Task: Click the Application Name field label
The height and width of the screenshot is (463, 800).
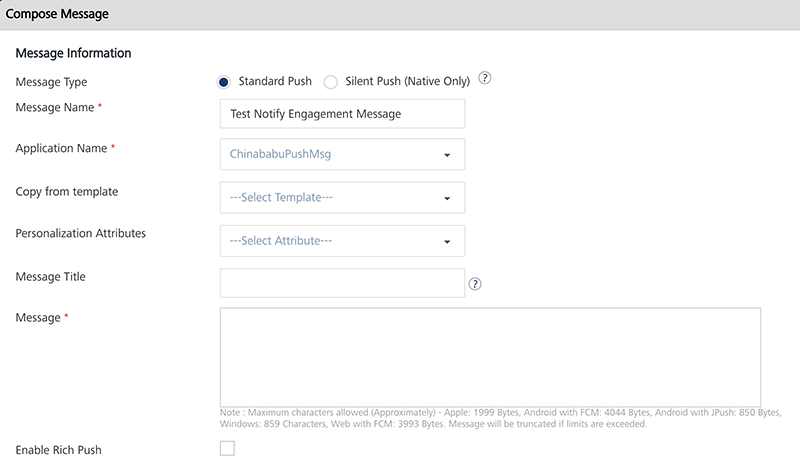Action: tap(62, 148)
